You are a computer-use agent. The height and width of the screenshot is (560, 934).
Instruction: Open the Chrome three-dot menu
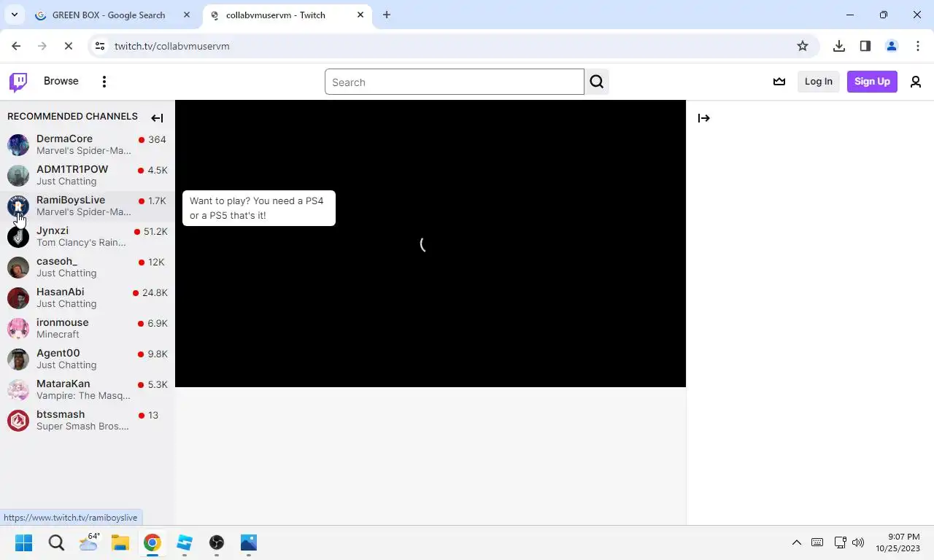(x=918, y=46)
